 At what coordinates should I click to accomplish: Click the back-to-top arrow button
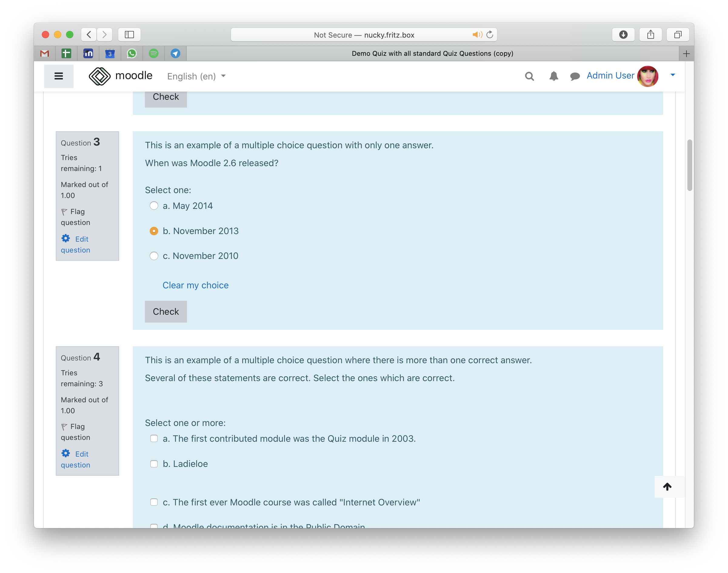tap(668, 487)
